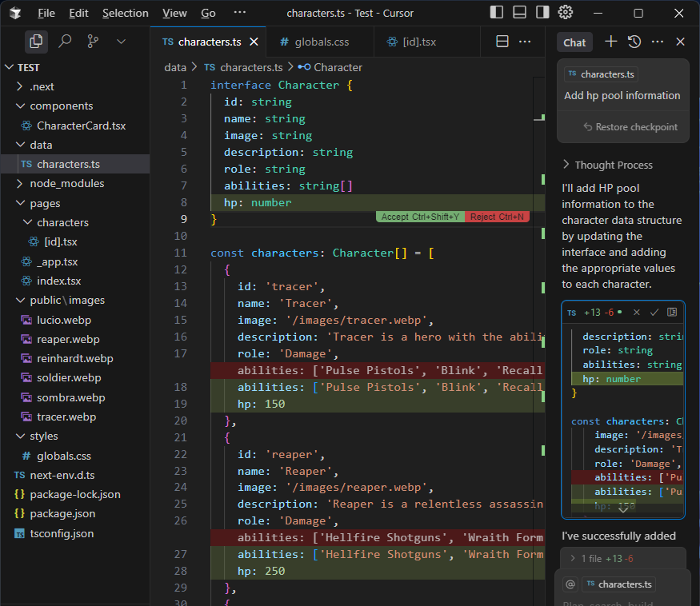The height and width of the screenshot is (606, 700).
Task: Open the Selection menu
Action: coord(125,14)
